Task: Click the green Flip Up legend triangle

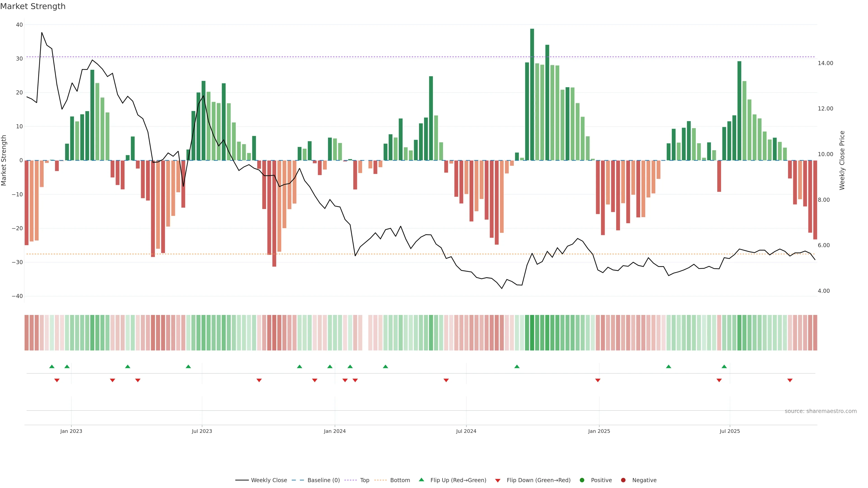Action: 421,480
